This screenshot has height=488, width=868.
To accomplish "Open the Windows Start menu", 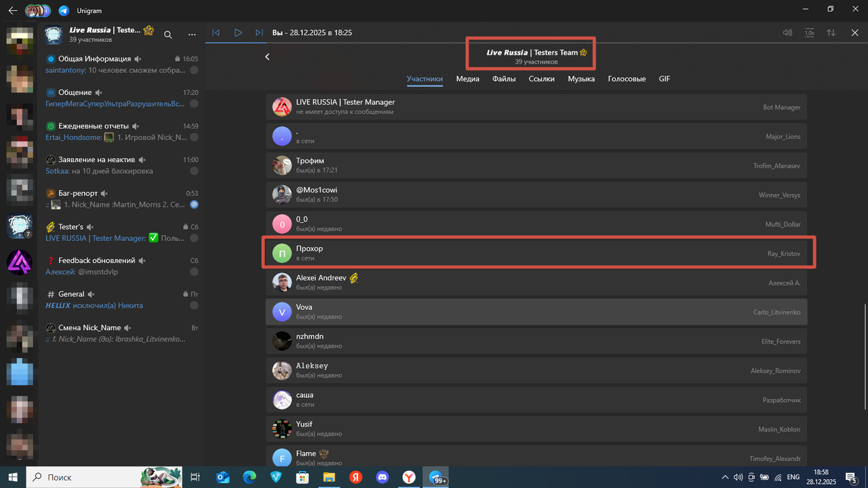I will pos(13,477).
